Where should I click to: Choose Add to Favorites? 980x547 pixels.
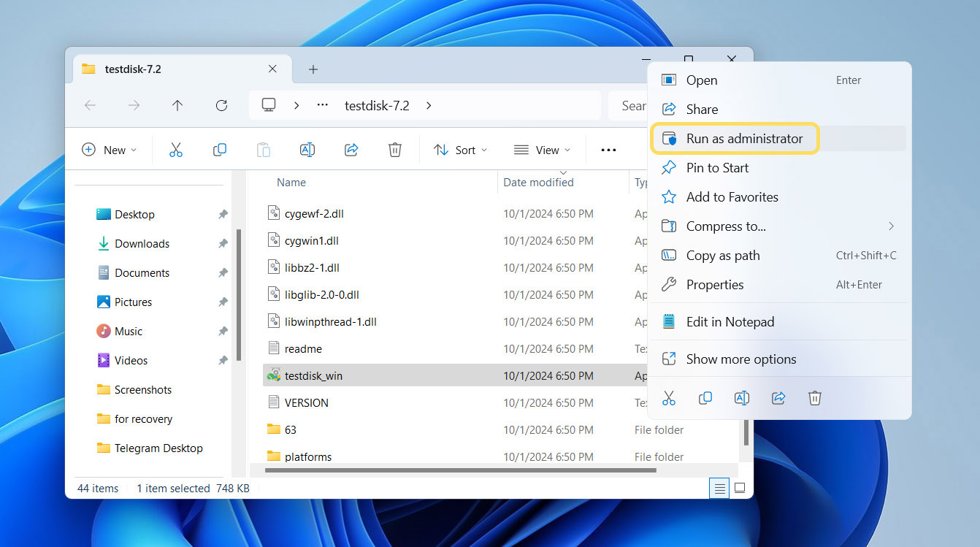pos(779,197)
